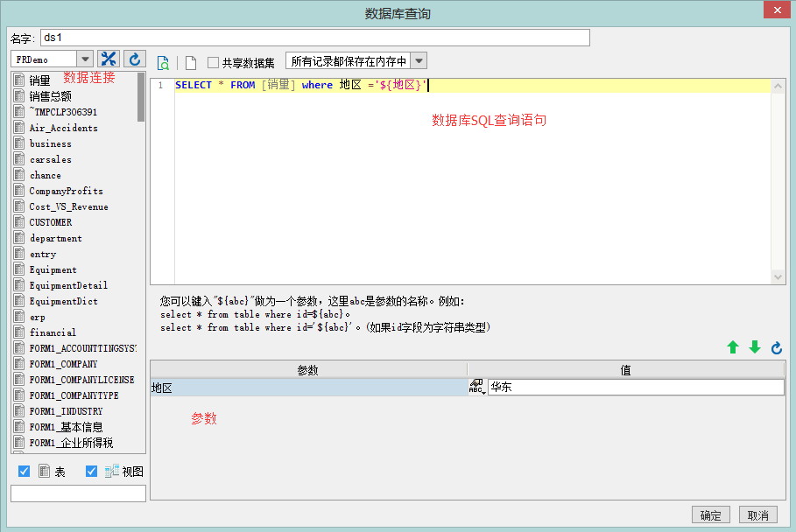The image size is (796, 532).
Task: Click the SQL editor scroll down arrow
Action: tap(778, 276)
